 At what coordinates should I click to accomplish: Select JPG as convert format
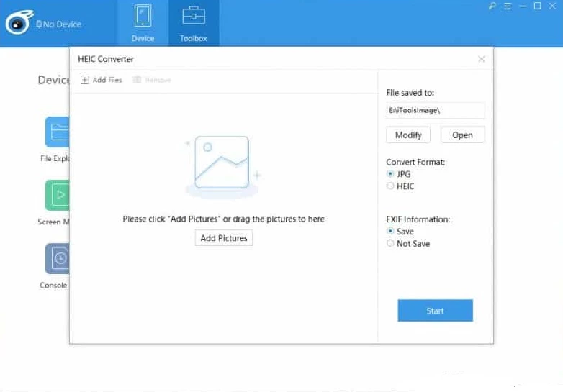coord(390,174)
